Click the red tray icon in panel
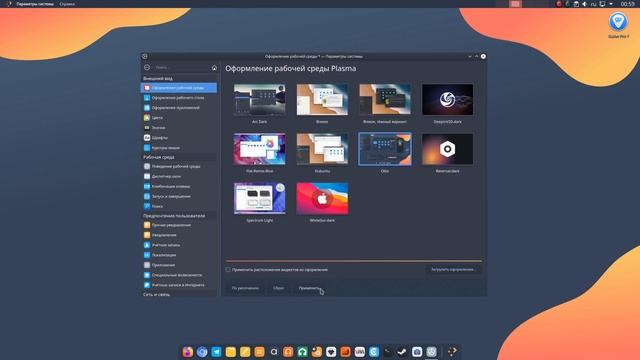This screenshot has height=360, width=640. (559, 4)
